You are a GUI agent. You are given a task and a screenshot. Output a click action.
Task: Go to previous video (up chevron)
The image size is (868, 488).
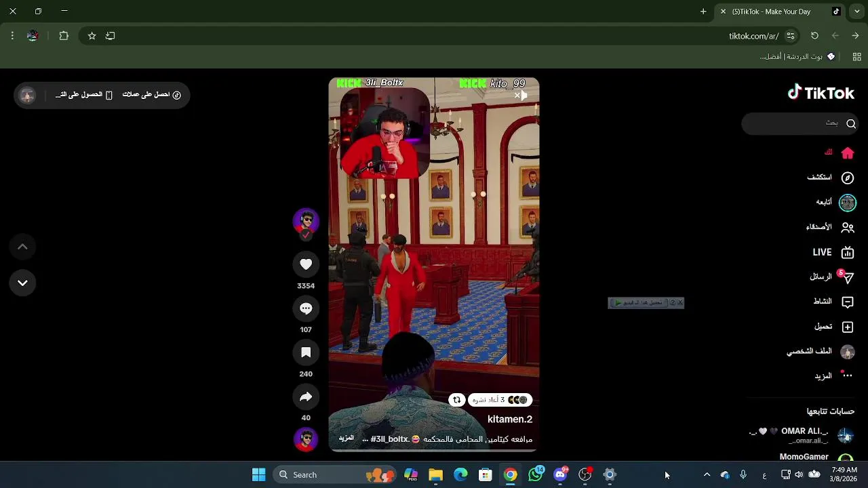click(22, 247)
